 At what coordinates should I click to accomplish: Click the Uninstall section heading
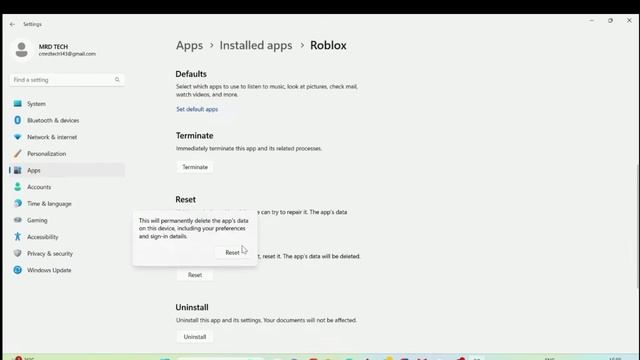(192, 307)
